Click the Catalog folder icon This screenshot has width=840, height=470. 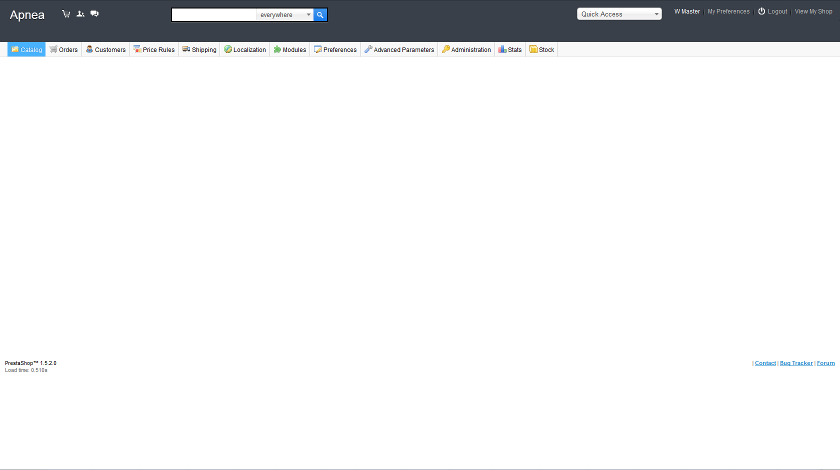click(15, 49)
